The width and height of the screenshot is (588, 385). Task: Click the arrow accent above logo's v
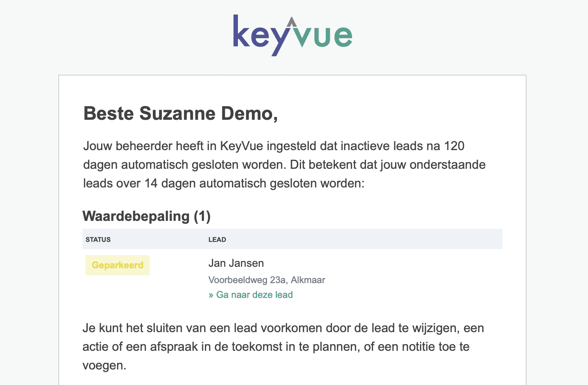(x=292, y=22)
